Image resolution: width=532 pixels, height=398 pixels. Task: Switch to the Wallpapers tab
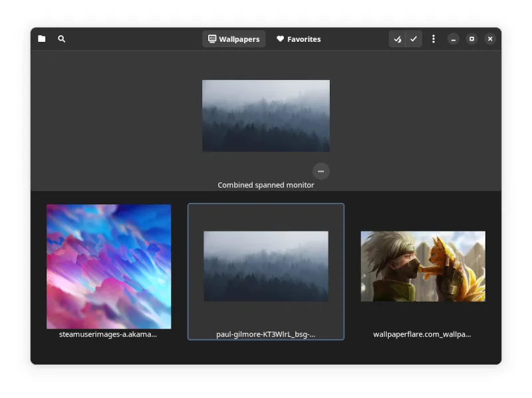[x=233, y=39]
